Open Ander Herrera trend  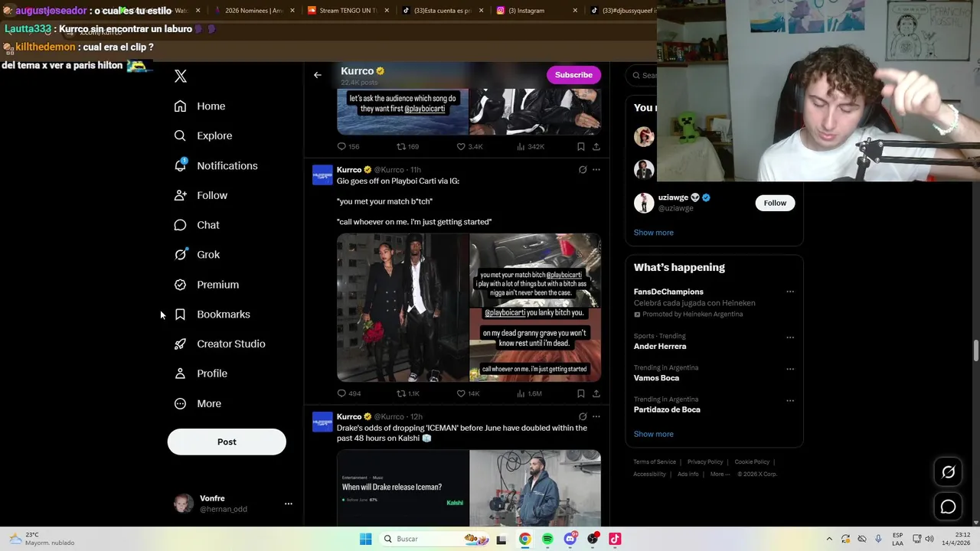pyautogui.click(x=659, y=347)
